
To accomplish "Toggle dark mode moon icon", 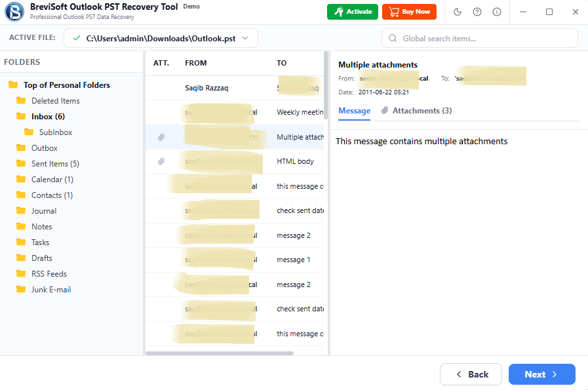I will coord(458,12).
